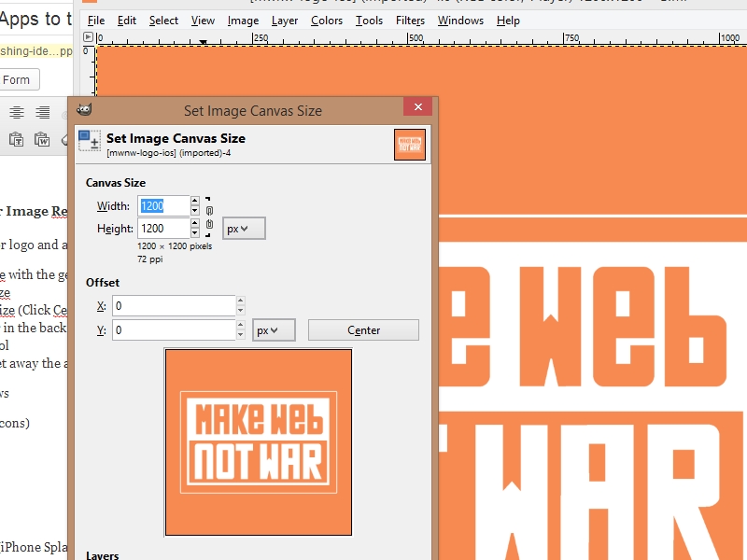Increase X offset with the up arrow

pos(241,301)
